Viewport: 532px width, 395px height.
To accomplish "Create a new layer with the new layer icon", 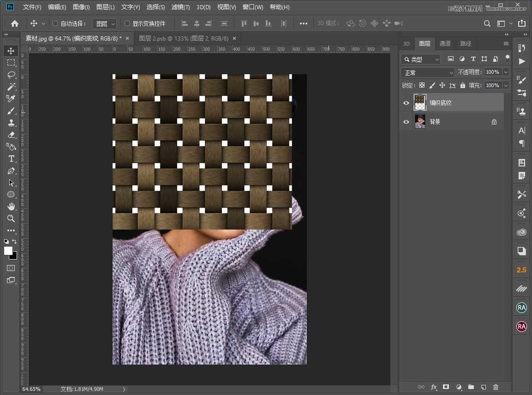I will (483, 387).
